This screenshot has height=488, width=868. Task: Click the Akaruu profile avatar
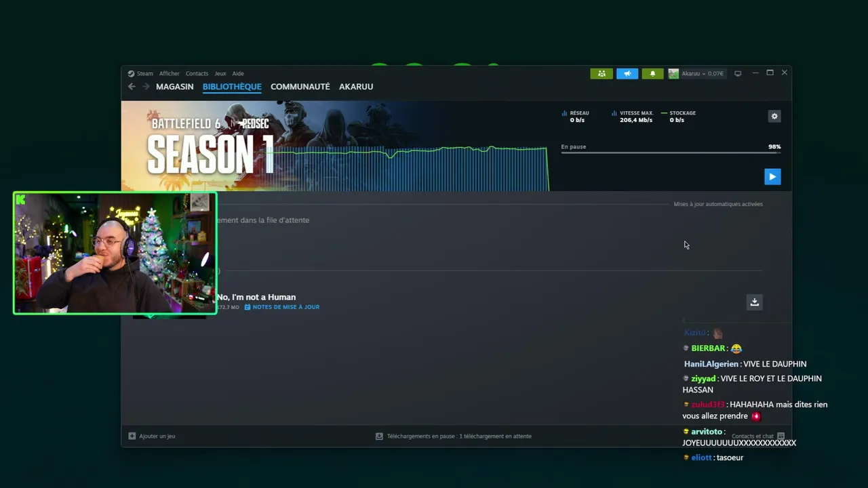click(x=673, y=73)
